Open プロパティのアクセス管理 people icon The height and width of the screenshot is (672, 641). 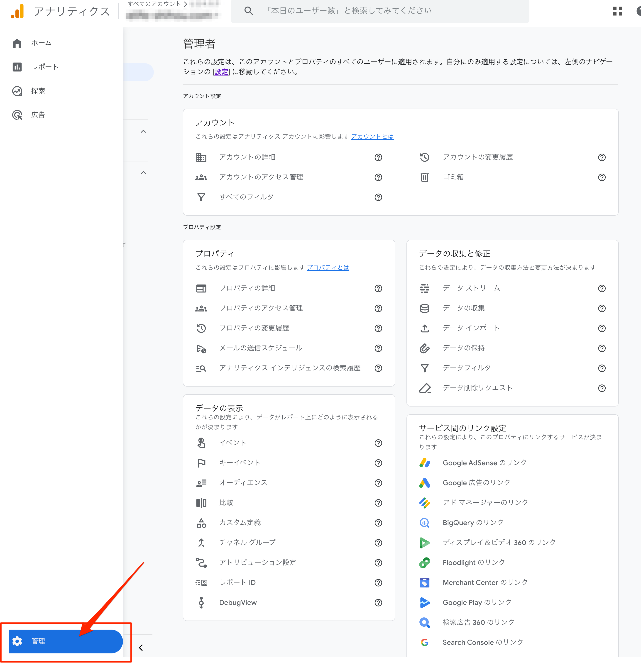(201, 308)
